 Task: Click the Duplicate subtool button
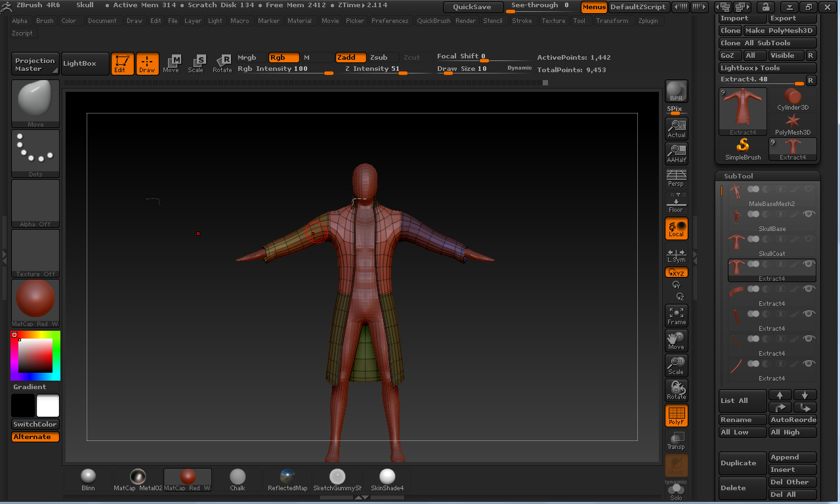click(x=742, y=463)
